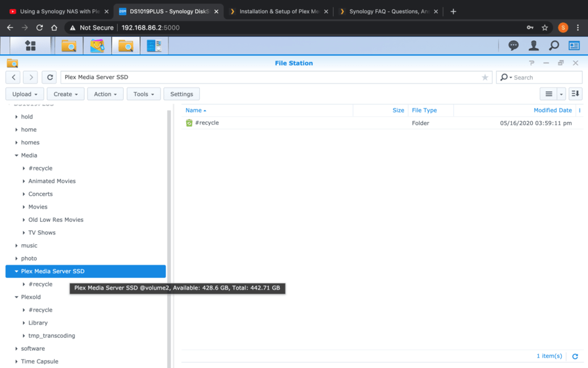Switch to Installation & Setup of Plex tab
The image size is (588, 368).
coord(280,11)
